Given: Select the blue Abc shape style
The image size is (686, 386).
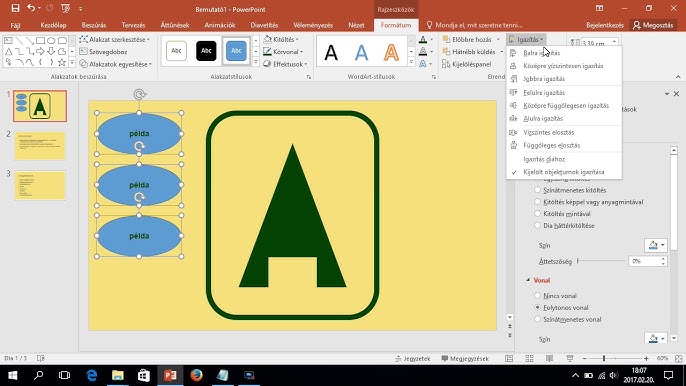Looking at the screenshot, I should [236, 51].
